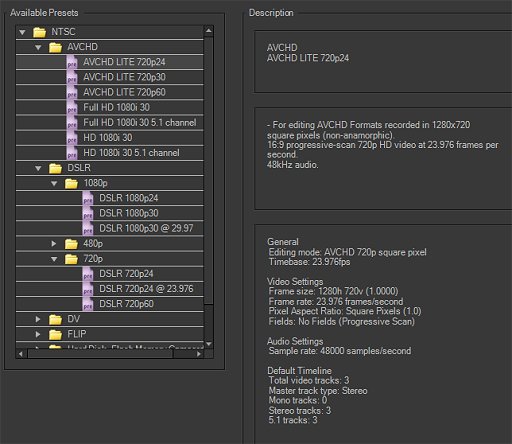
Task: Choose the DSLR 720p60 preset
Action: [126, 304]
